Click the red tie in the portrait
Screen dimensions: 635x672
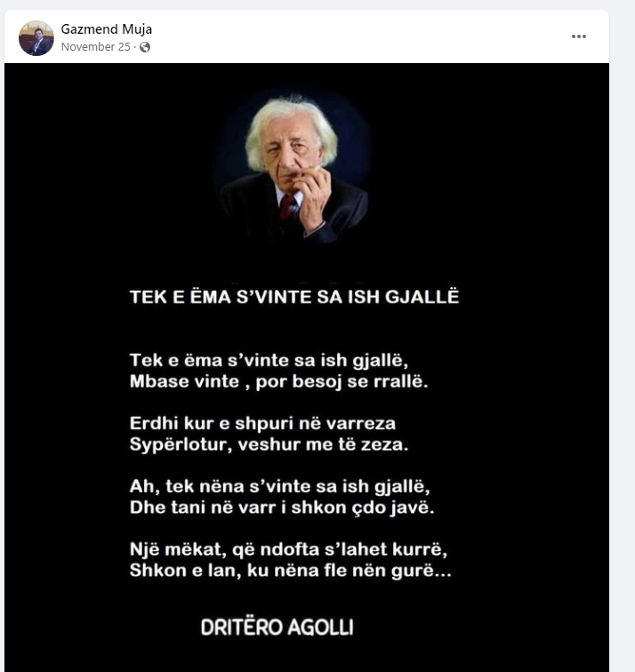[287, 208]
